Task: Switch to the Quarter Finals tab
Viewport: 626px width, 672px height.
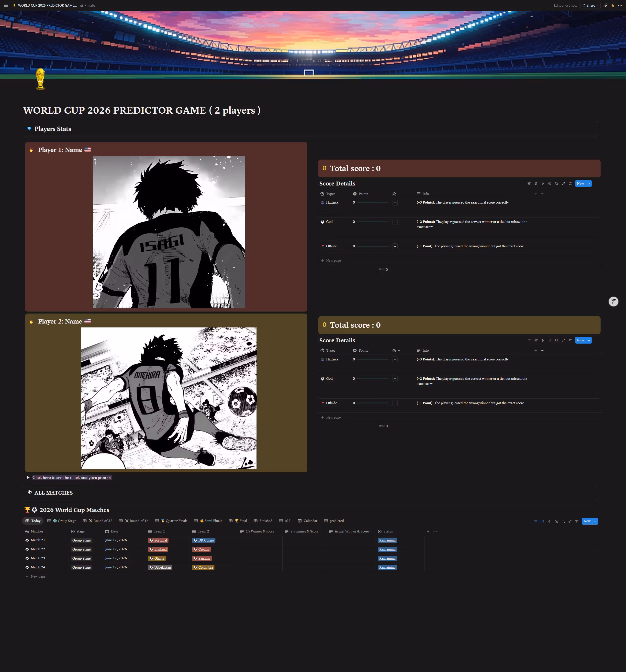Action: coord(171,521)
